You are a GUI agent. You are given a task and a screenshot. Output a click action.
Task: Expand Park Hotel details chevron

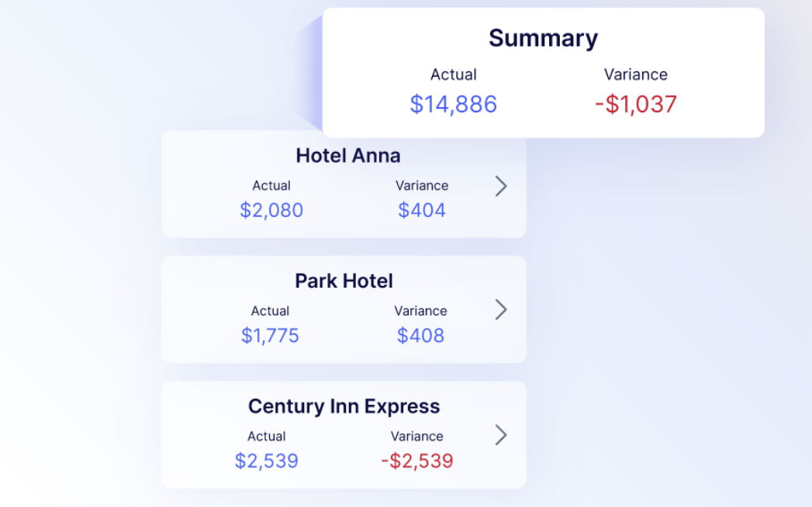point(501,310)
